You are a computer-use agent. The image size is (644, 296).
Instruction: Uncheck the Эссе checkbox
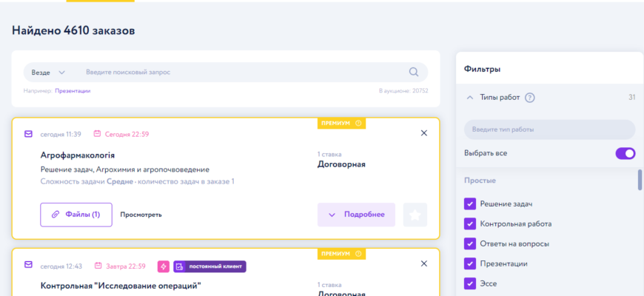pyautogui.click(x=470, y=283)
